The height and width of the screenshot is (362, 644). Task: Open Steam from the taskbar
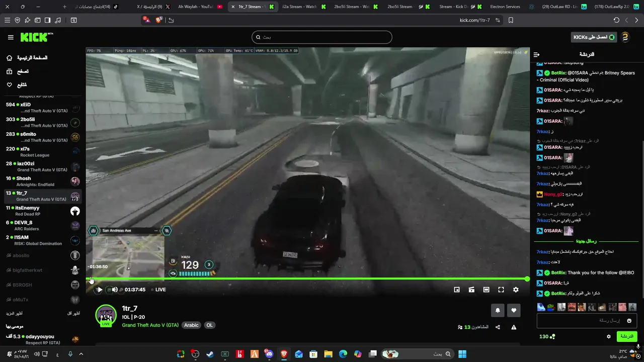coord(210,354)
